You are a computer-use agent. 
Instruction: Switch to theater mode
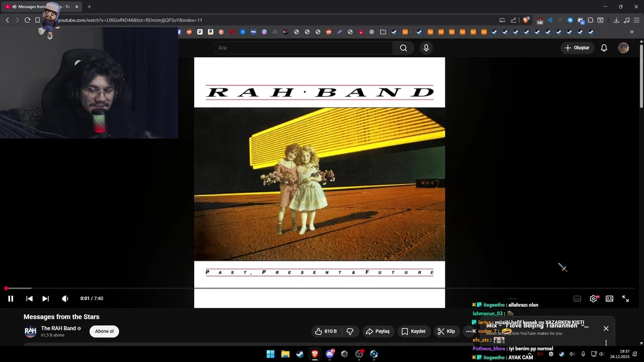point(609,299)
